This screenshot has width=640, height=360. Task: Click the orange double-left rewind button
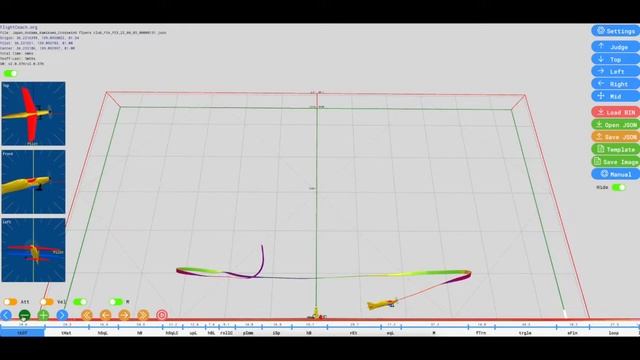[x=87, y=315]
